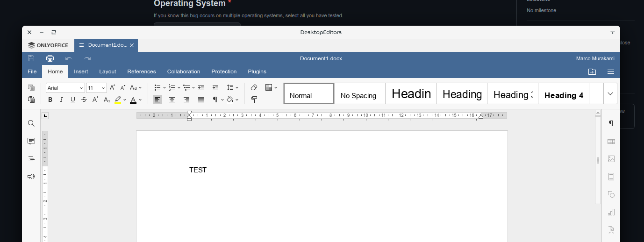
Task: Go to the ONLYOFFICE main tab
Action: pyautogui.click(x=48, y=45)
